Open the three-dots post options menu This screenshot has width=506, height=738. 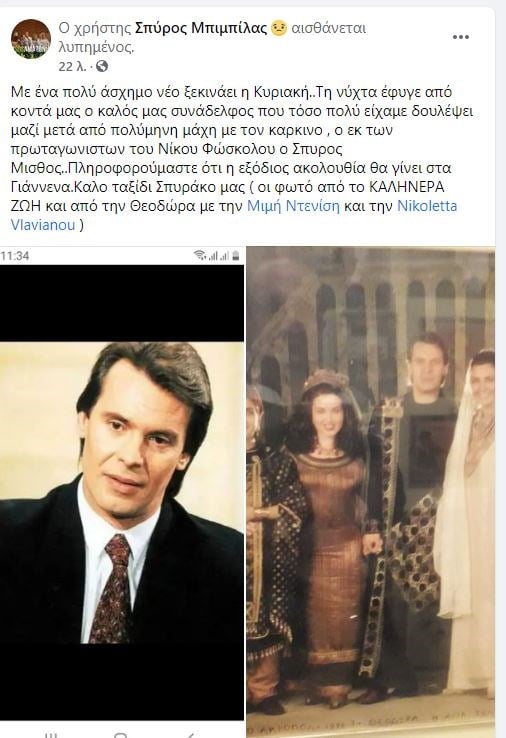460,37
